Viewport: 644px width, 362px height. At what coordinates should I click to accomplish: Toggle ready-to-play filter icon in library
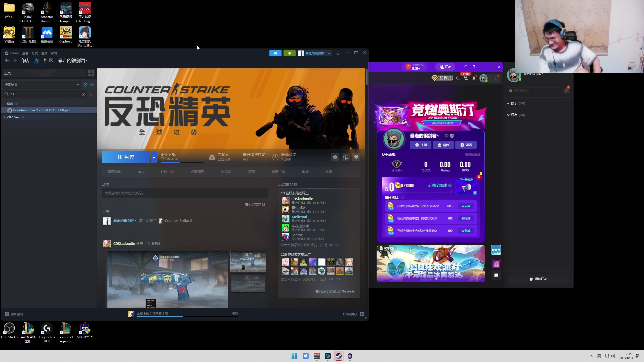(92, 85)
